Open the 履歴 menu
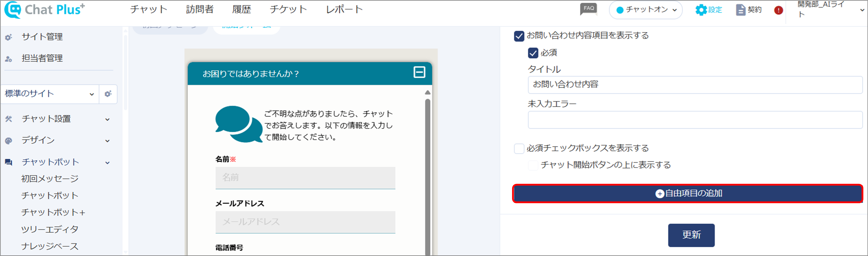The height and width of the screenshot is (256, 868). [x=242, y=10]
